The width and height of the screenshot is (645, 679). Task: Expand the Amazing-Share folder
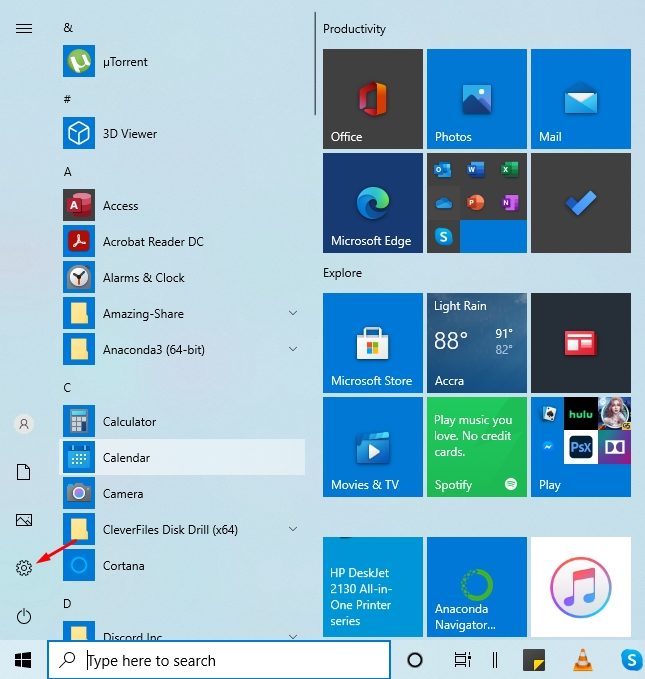tap(293, 313)
